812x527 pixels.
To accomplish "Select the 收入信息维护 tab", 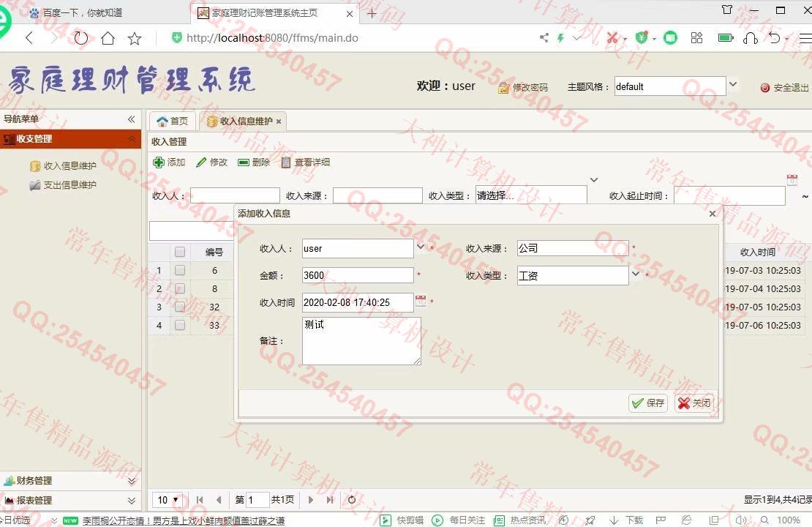I will point(246,122).
